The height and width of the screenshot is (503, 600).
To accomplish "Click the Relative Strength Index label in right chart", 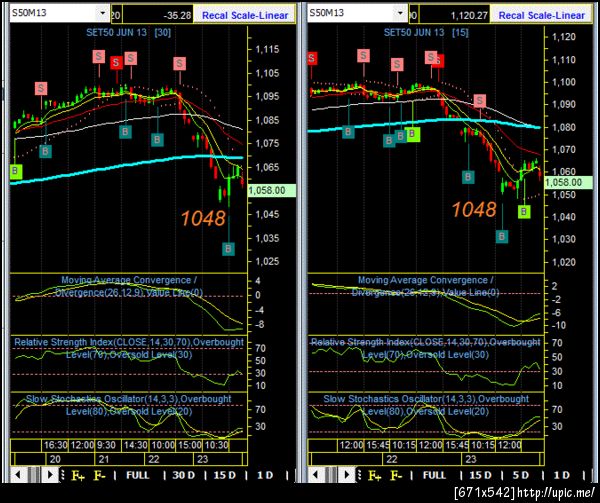I will (426, 348).
